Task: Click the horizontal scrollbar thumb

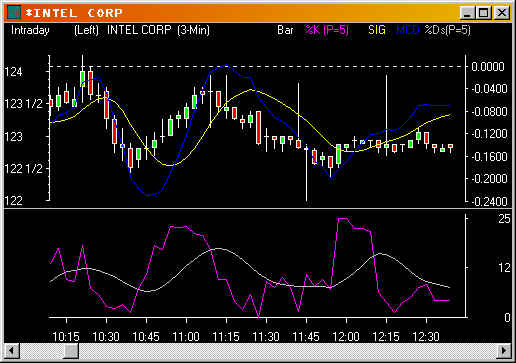Action: pos(71,351)
